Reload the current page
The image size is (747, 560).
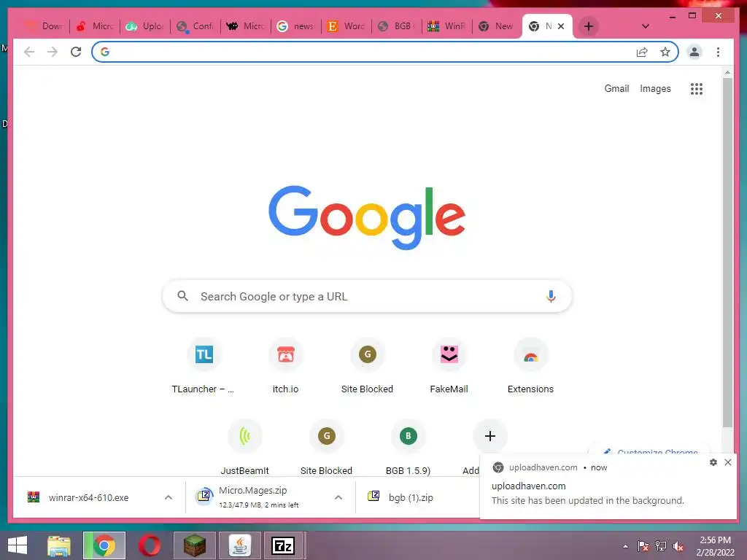(76, 52)
